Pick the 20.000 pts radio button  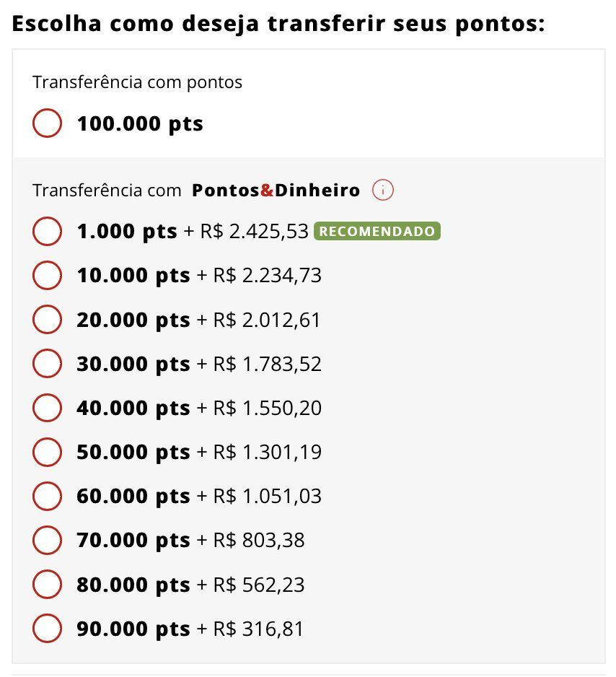(x=47, y=320)
